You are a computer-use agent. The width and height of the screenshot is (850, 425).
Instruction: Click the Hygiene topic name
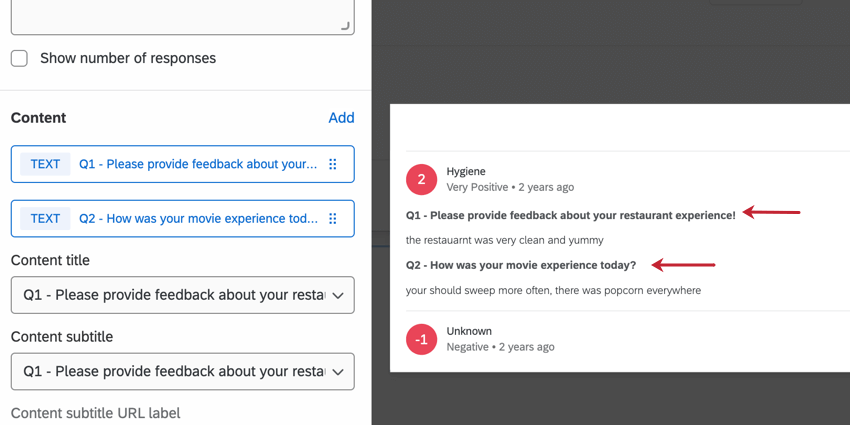(x=466, y=172)
